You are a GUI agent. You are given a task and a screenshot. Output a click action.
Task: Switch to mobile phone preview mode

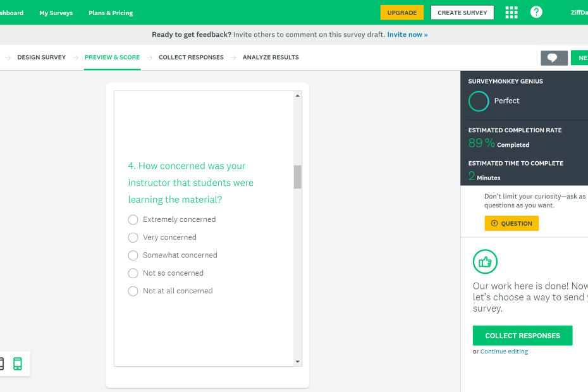click(17, 364)
